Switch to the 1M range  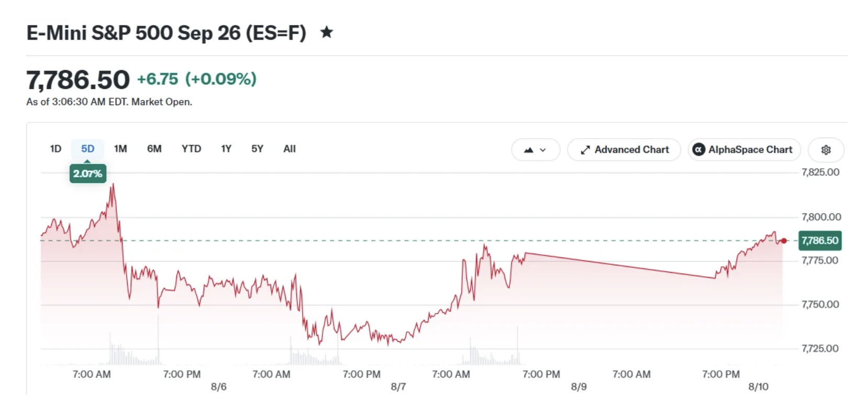tap(120, 149)
